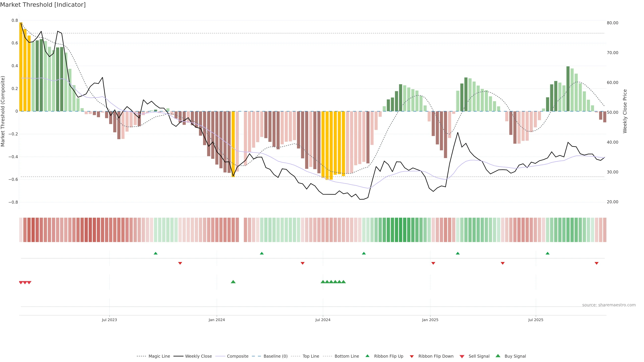Click the Ribbon Flip Down legend triangle icon
Screen dimensions: 644x362
[412, 356]
